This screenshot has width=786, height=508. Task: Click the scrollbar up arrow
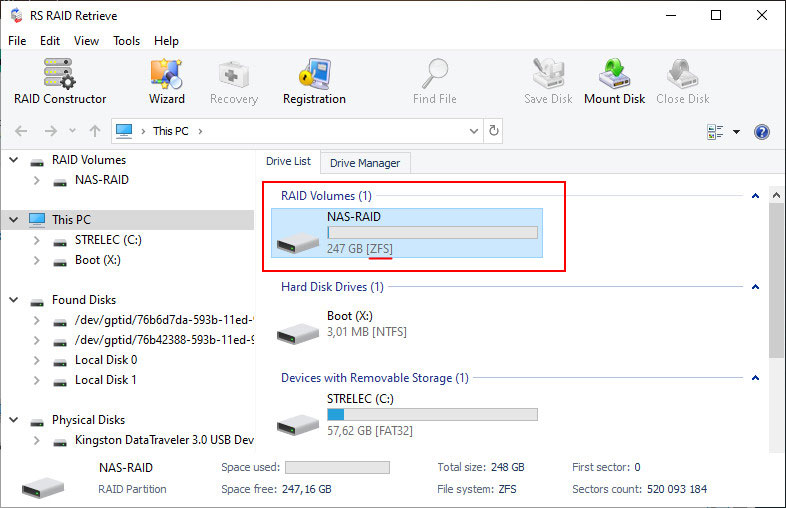(x=776, y=195)
